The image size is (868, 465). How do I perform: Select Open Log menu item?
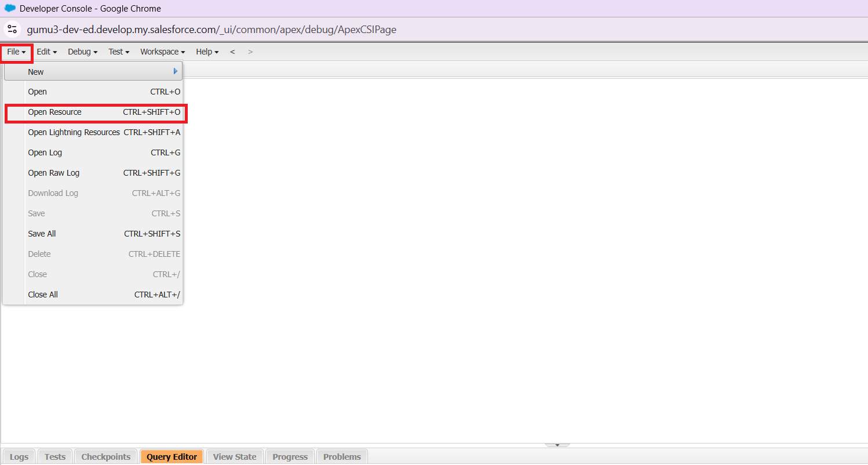point(45,152)
